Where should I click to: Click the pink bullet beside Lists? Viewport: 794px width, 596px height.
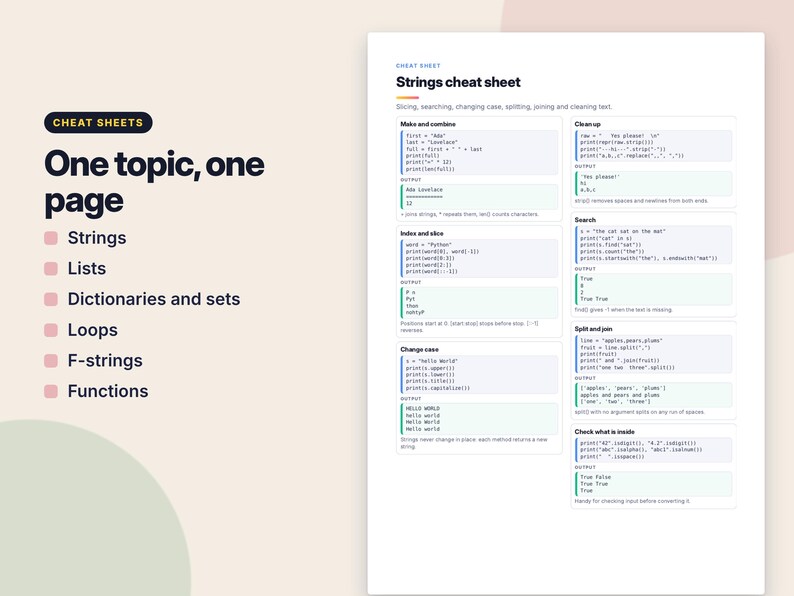[51, 269]
